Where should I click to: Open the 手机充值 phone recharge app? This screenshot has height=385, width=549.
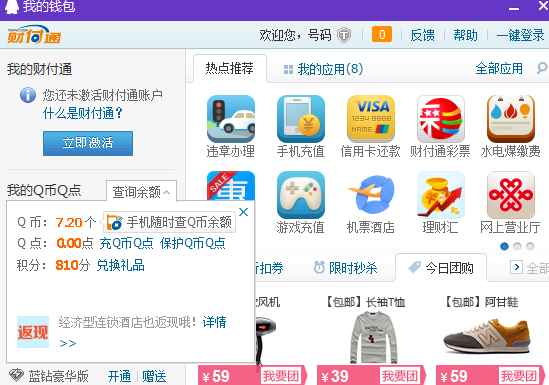[x=301, y=119]
